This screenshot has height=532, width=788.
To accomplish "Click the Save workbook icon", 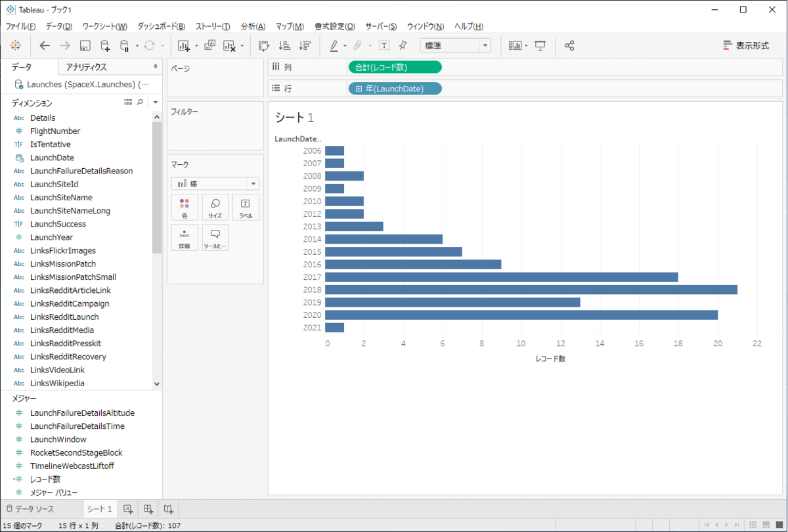I will point(85,45).
